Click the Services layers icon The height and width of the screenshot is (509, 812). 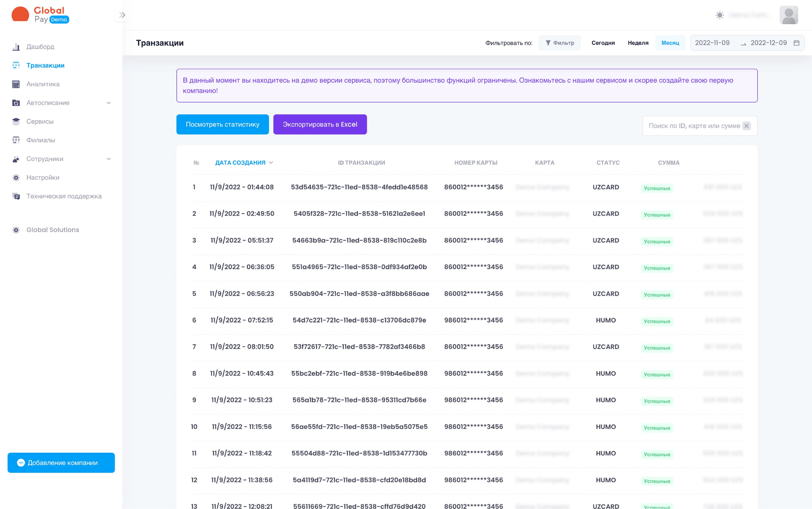16,121
